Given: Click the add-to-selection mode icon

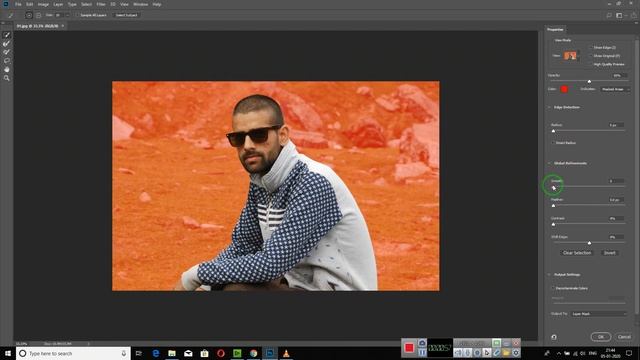Looking at the screenshot, I should coord(29,15).
